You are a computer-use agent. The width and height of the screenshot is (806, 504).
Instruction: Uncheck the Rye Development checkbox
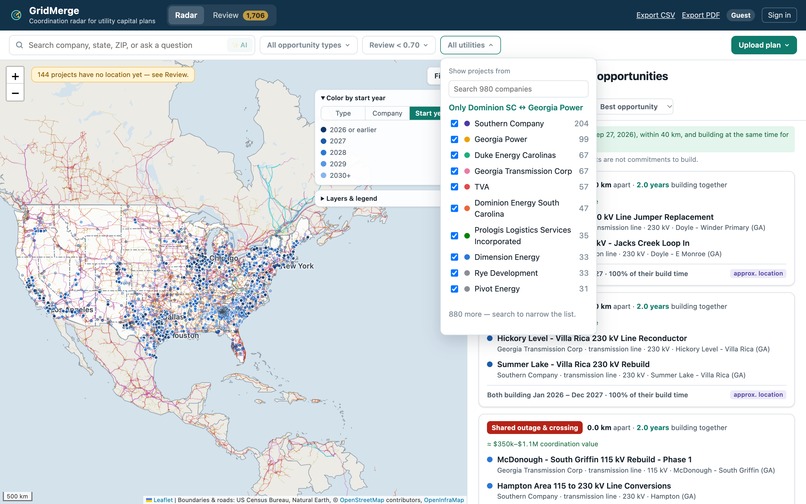pyautogui.click(x=454, y=273)
